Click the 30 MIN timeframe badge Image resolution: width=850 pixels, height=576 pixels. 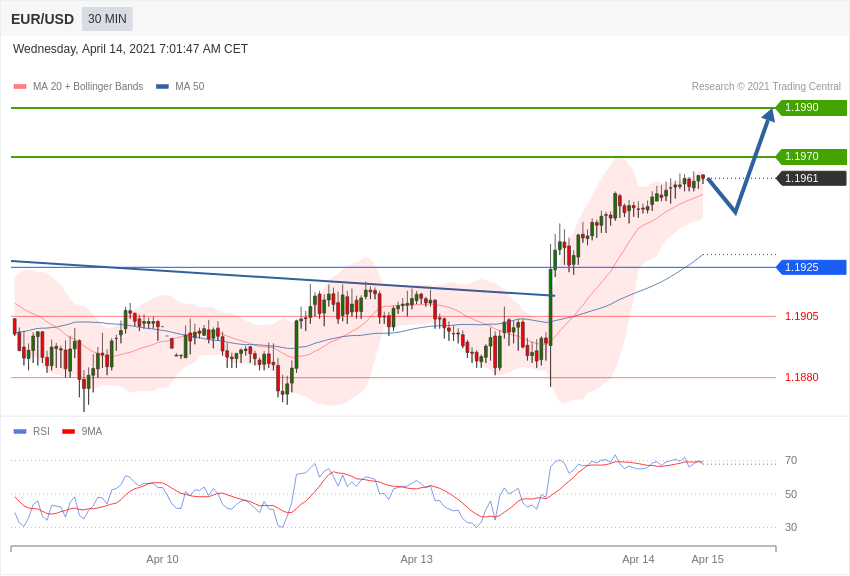(107, 19)
